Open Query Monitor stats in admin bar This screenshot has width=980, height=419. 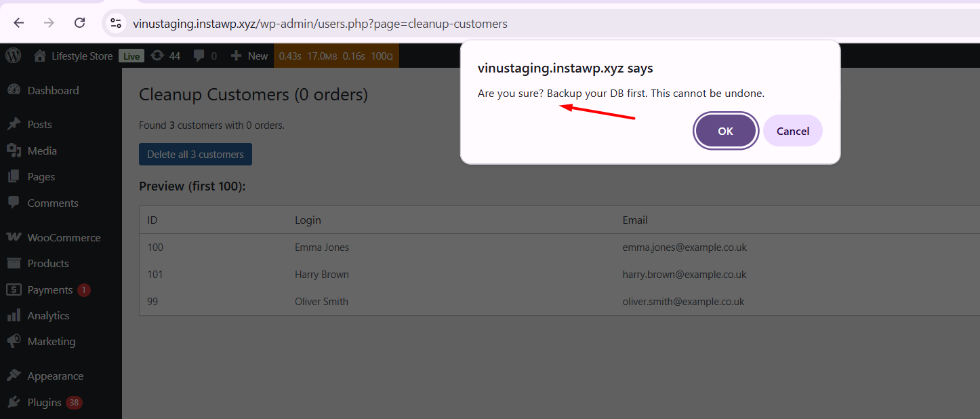click(x=336, y=56)
